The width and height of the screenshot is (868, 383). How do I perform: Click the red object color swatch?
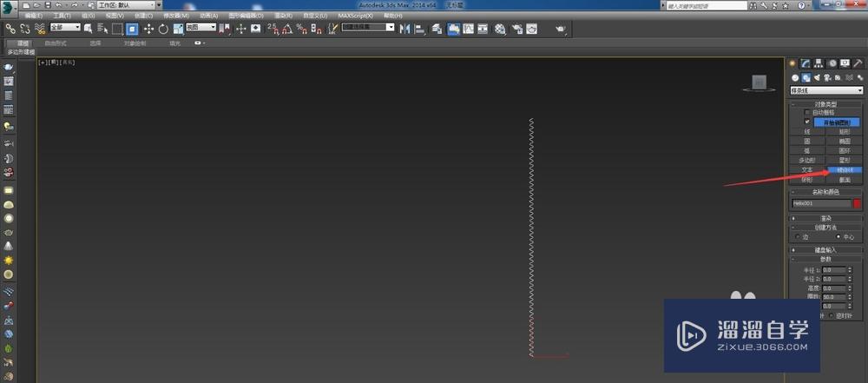coord(858,203)
